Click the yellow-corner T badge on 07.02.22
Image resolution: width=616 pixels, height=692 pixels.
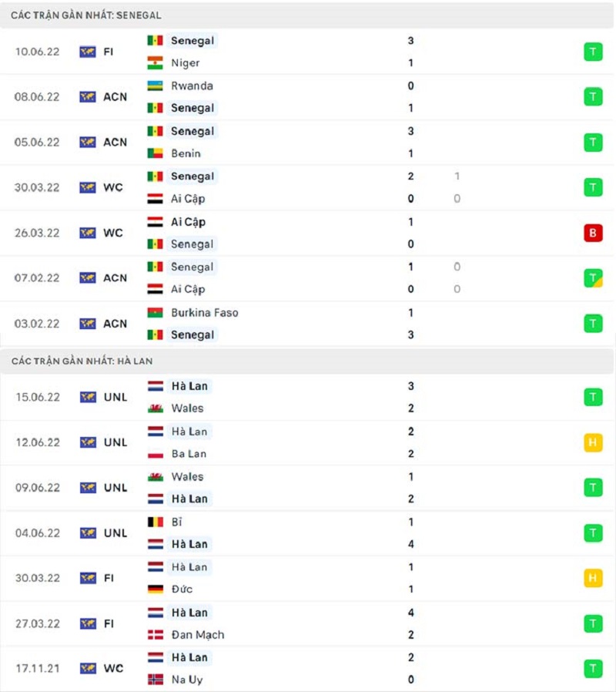pyautogui.click(x=593, y=277)
